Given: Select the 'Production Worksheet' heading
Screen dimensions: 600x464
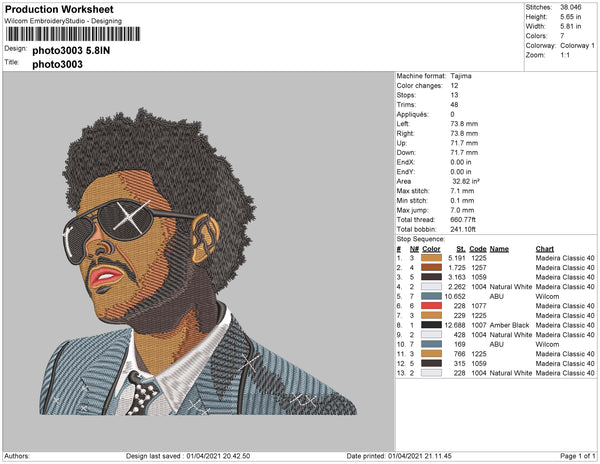Looking at the screenshot, I should (59, 9).
